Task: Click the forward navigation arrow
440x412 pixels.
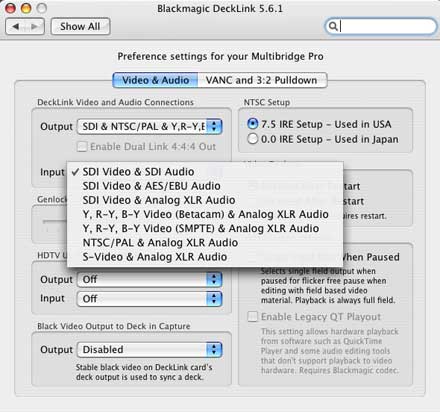Action: click(x=34, y=26)
